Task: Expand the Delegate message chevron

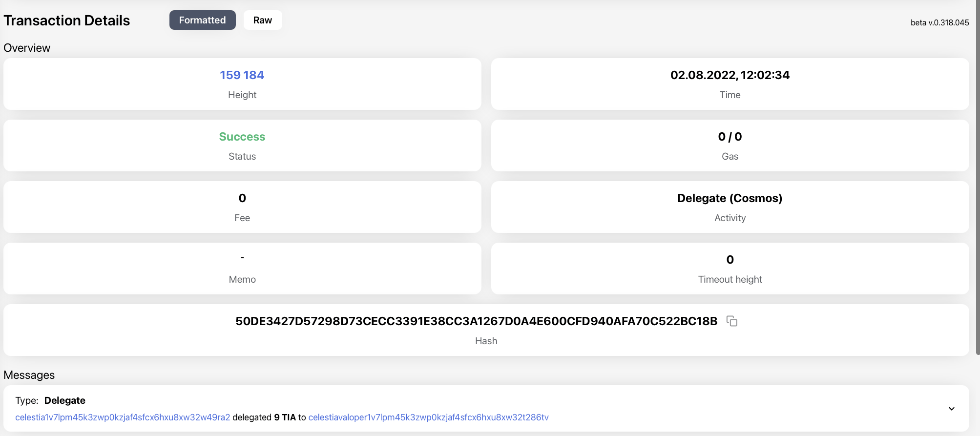Action: 951,409
